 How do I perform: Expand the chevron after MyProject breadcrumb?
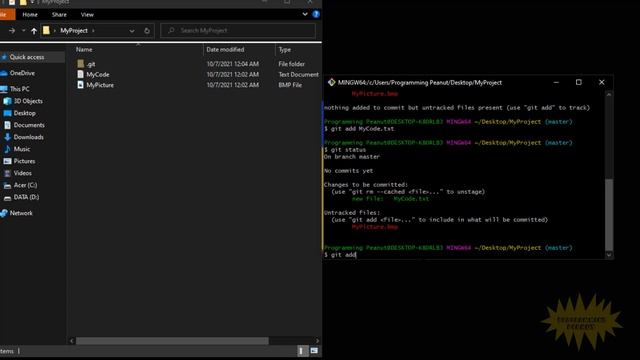click(x=93, y=31)
